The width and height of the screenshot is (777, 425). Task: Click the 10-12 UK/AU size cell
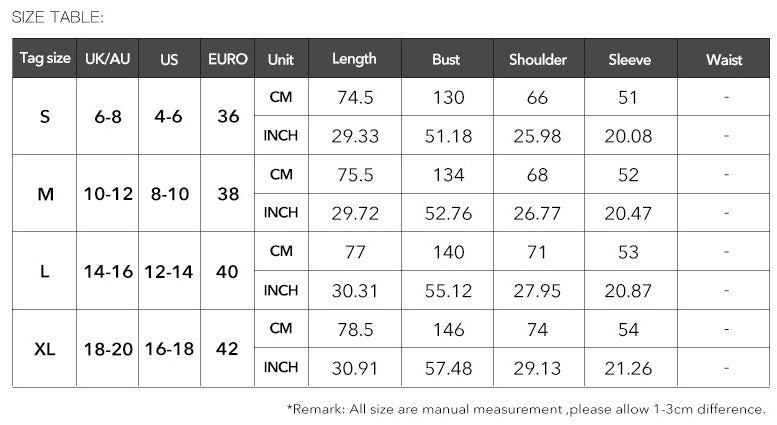108,194
